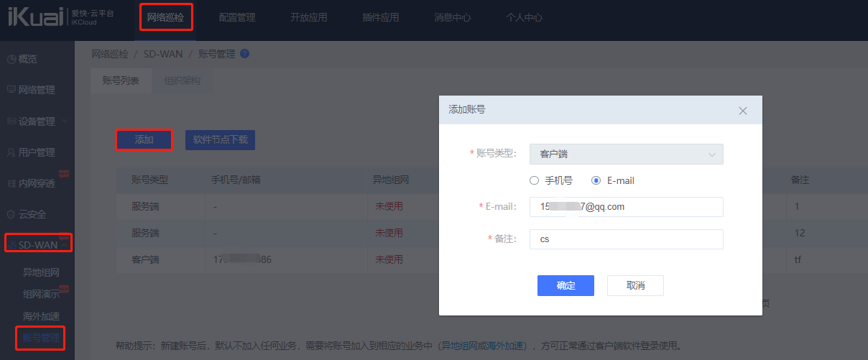
Task: Collapse the SD-WAN sidebar menu
Action: (65, 245)
